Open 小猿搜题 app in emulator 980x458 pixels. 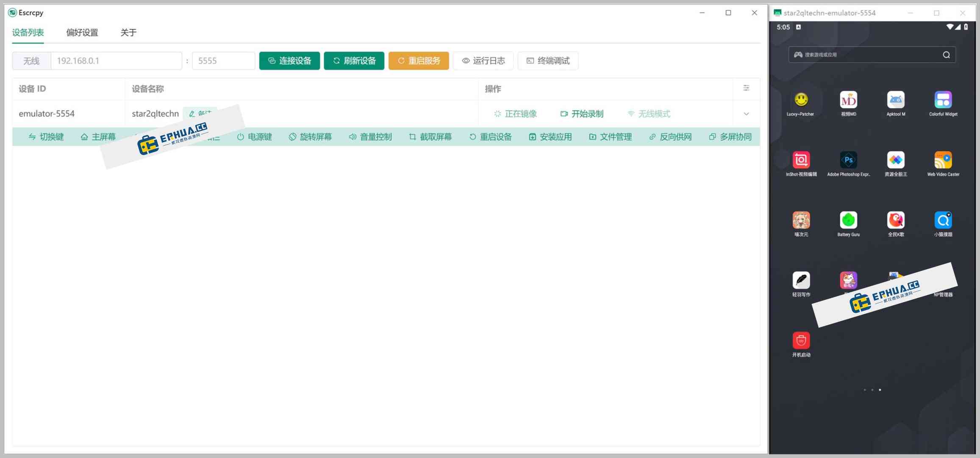point(943,224)
